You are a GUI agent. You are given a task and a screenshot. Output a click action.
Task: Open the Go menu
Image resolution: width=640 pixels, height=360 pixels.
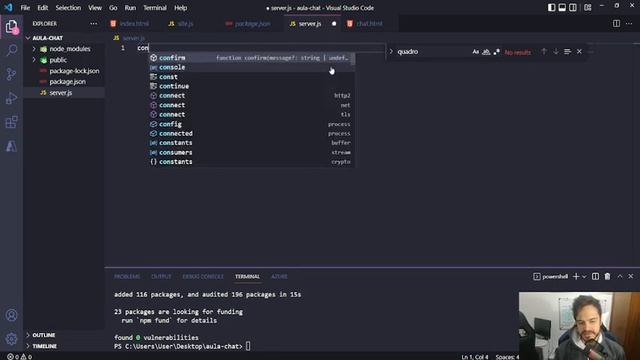coord(113,8)
